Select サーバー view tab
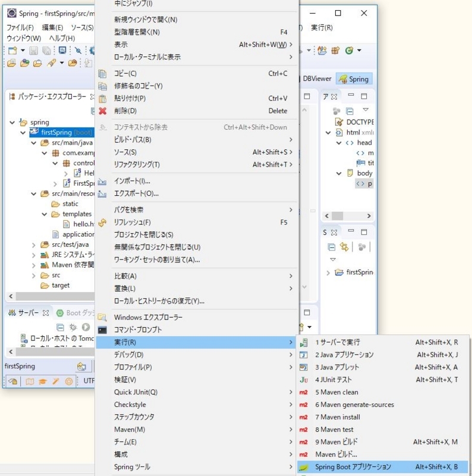472x476 pixels. coord(28,313)
